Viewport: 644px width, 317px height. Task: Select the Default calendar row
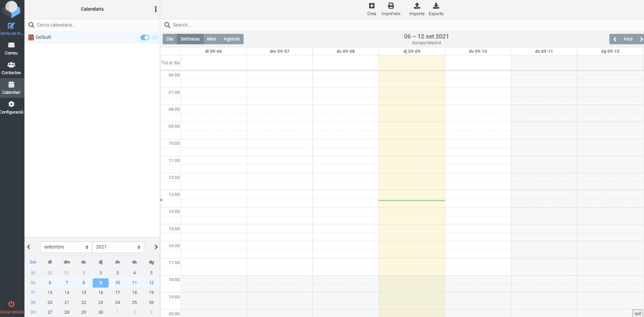(92, 37)
